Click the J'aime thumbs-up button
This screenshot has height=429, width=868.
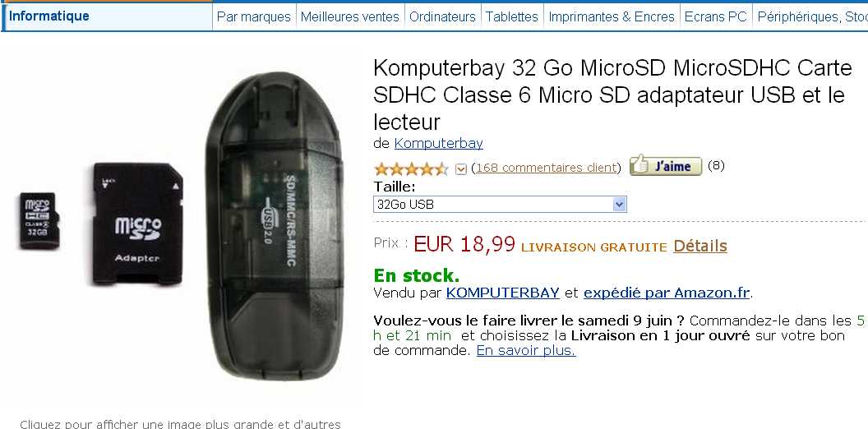pos(666,166)
